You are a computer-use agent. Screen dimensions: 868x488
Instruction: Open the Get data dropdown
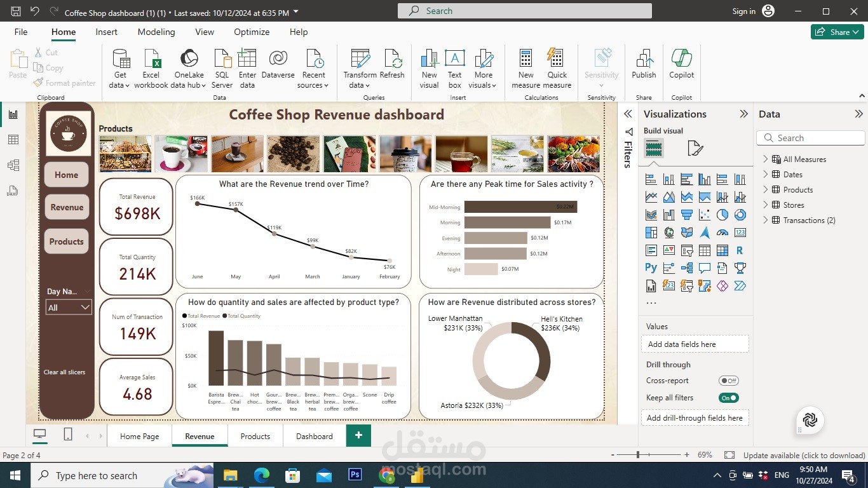point(119,69)
